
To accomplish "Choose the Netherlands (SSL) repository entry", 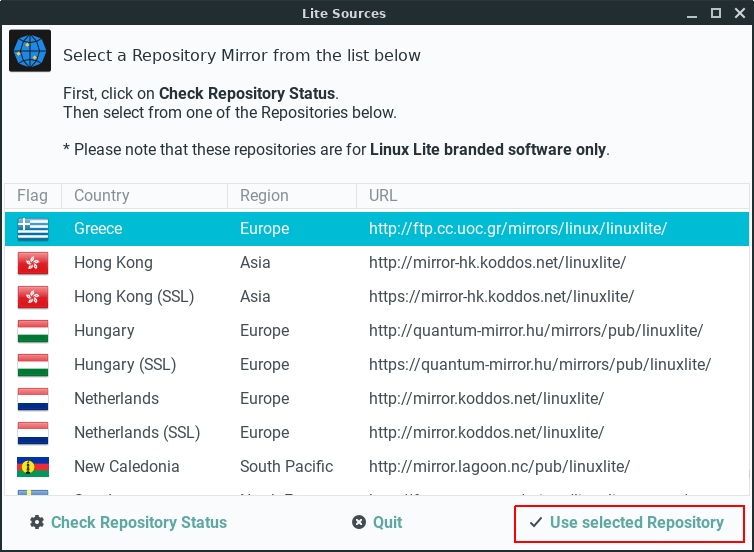I will [x=376, y=433].
